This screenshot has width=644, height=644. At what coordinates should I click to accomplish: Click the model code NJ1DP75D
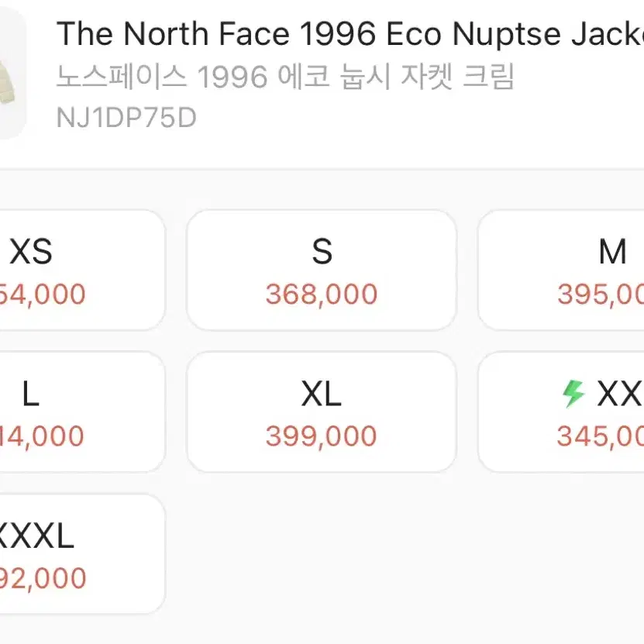[x=126, y=118]
